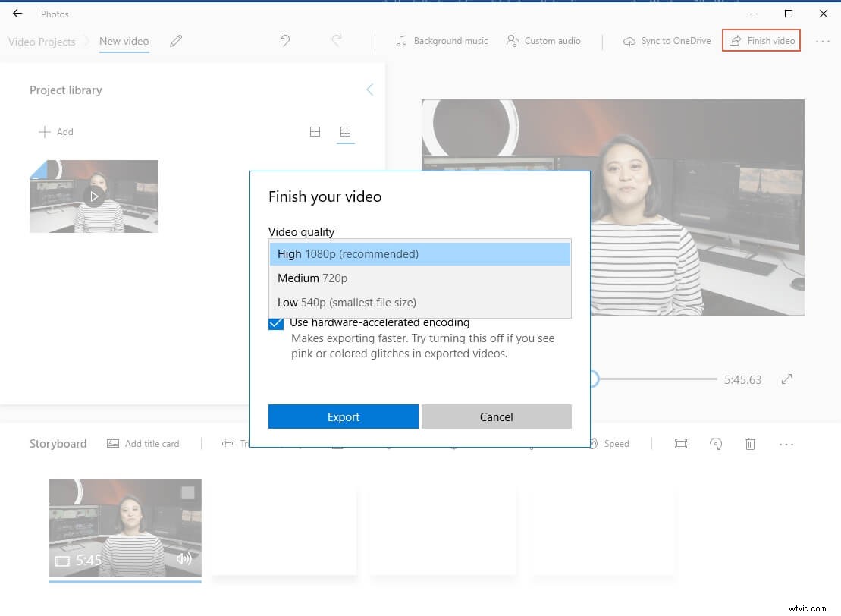Image resolution: width=841 pixels, height=616 pixels.
Task: Delete clip with storyboard trash icon
Action: [750, 444]
